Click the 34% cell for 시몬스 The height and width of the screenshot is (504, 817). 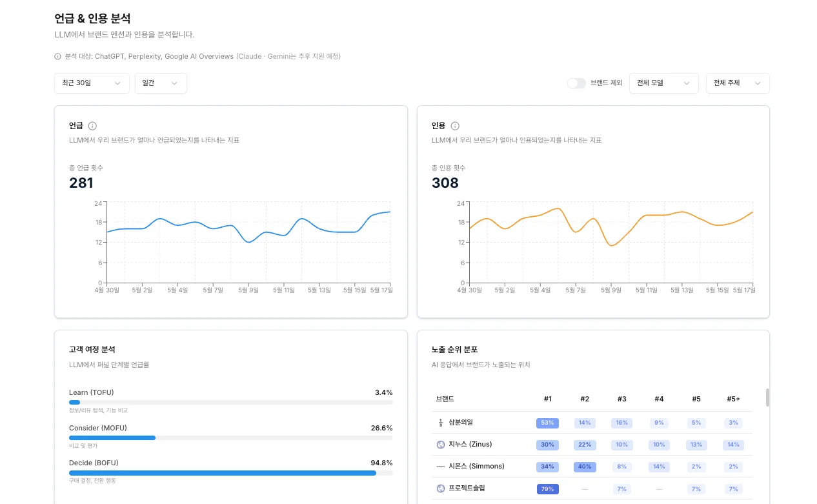click(x=547, y=467)
